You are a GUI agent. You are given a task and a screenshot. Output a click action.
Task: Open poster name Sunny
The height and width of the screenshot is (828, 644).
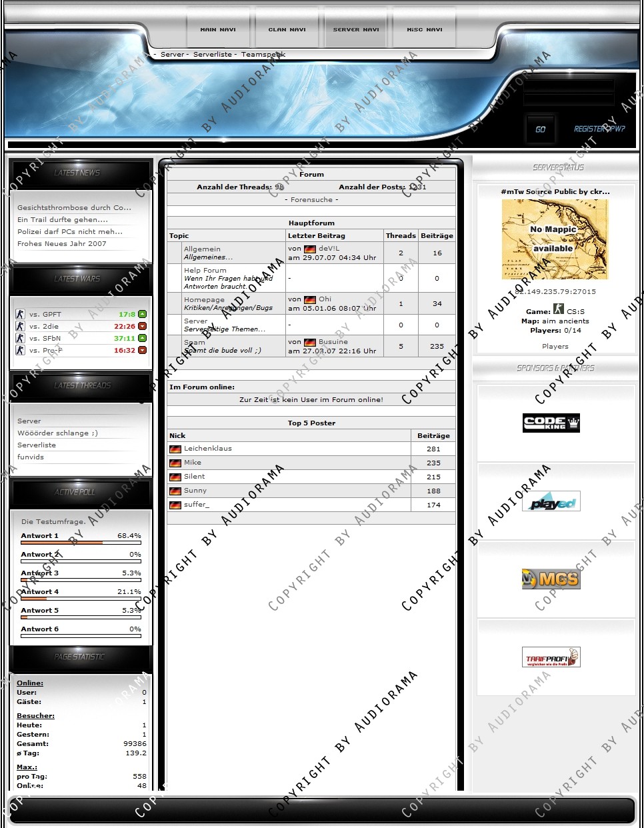[x=195, y=491]
